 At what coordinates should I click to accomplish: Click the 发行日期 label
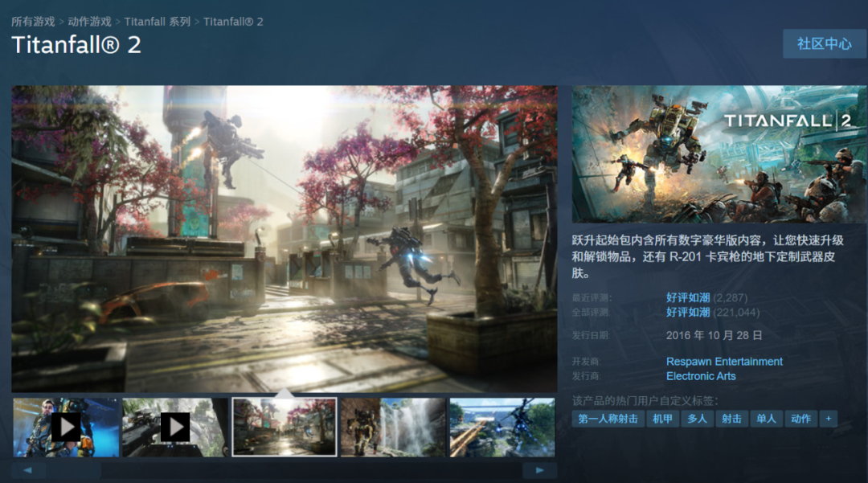[x=591, y=335]
